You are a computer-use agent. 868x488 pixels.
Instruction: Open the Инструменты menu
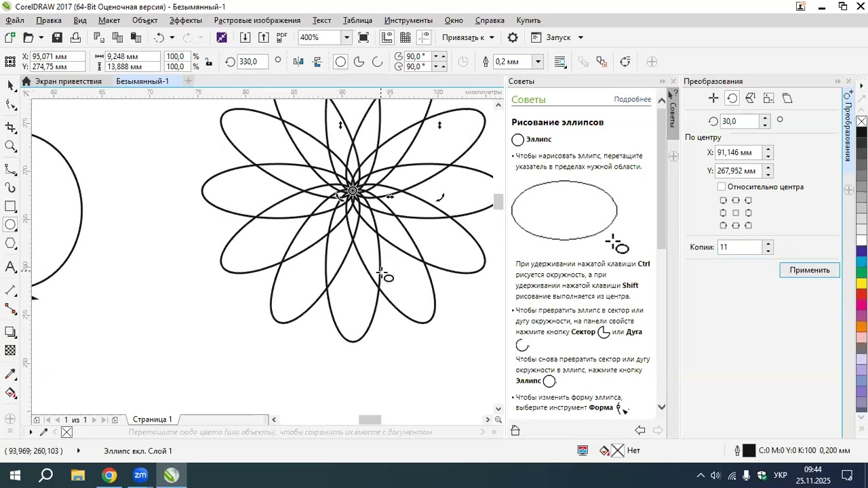(408, 20)
